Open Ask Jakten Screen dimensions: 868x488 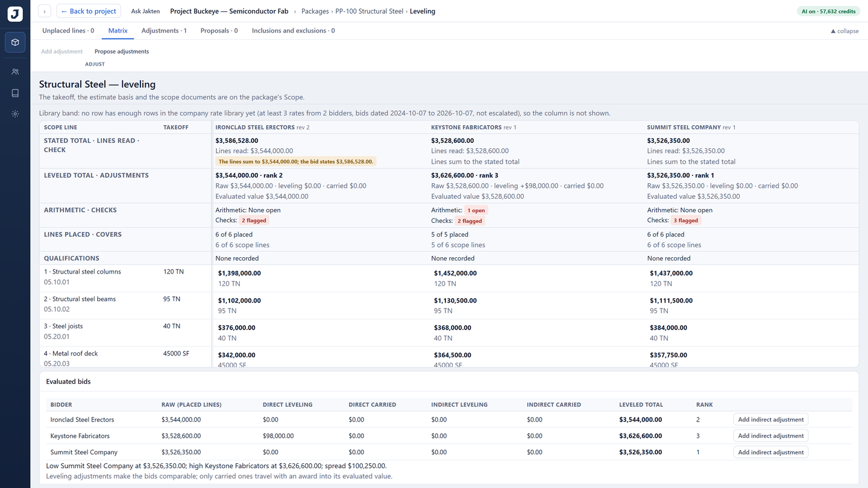click(145, 11)
